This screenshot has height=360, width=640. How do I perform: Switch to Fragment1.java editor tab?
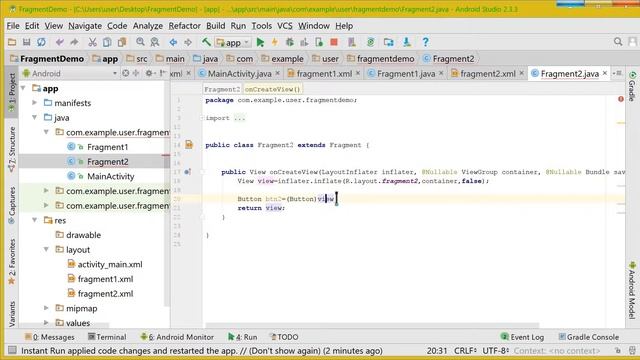pyautogui.click(x=406, y=73)
